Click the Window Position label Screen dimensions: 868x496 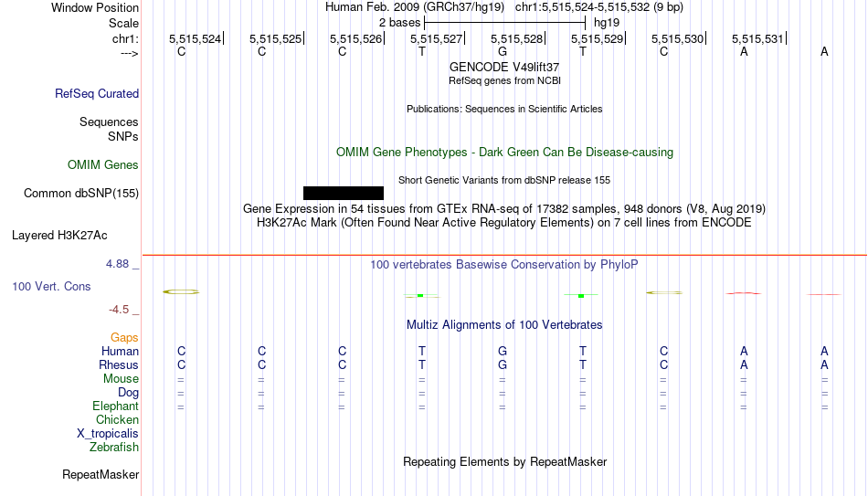coord(95,7)
